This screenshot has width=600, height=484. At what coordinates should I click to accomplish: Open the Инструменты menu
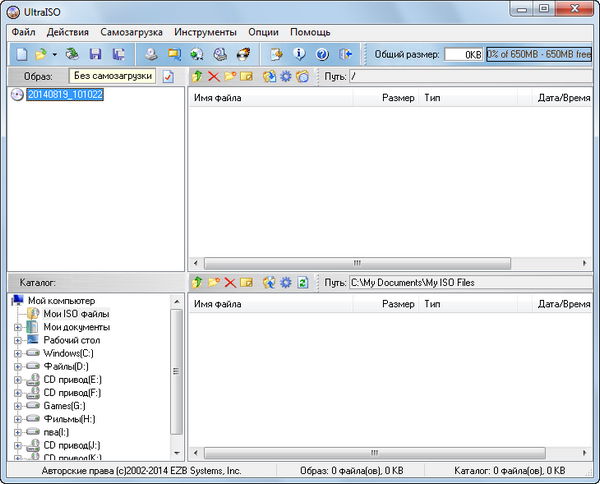click(204, 32)
